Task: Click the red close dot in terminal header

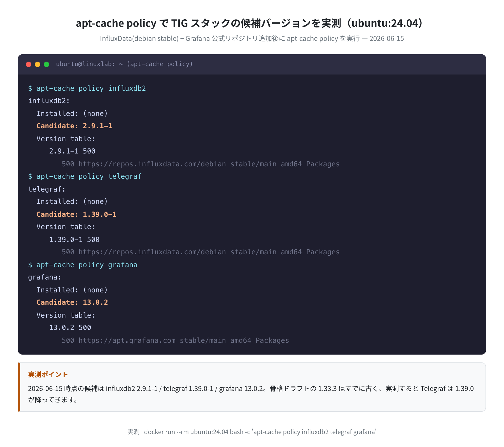Action: click(29, 64)
